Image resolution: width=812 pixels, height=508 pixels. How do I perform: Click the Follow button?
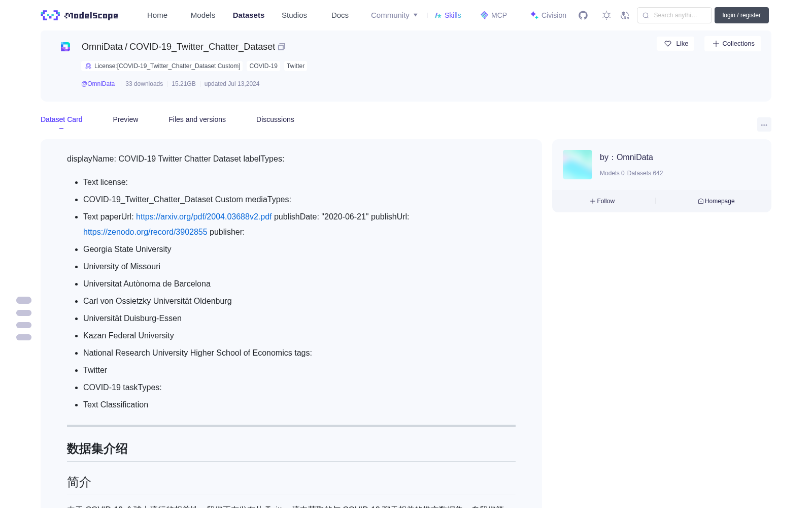point(602,201)
